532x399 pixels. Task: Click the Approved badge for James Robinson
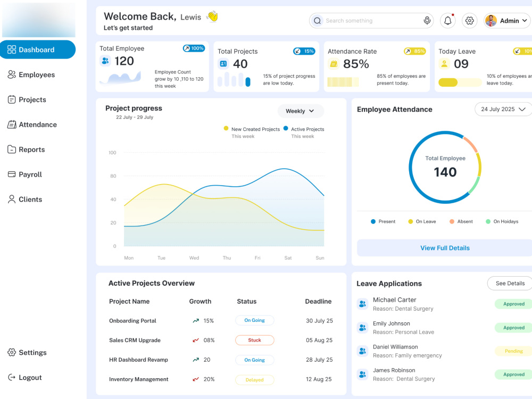(514, 375)
